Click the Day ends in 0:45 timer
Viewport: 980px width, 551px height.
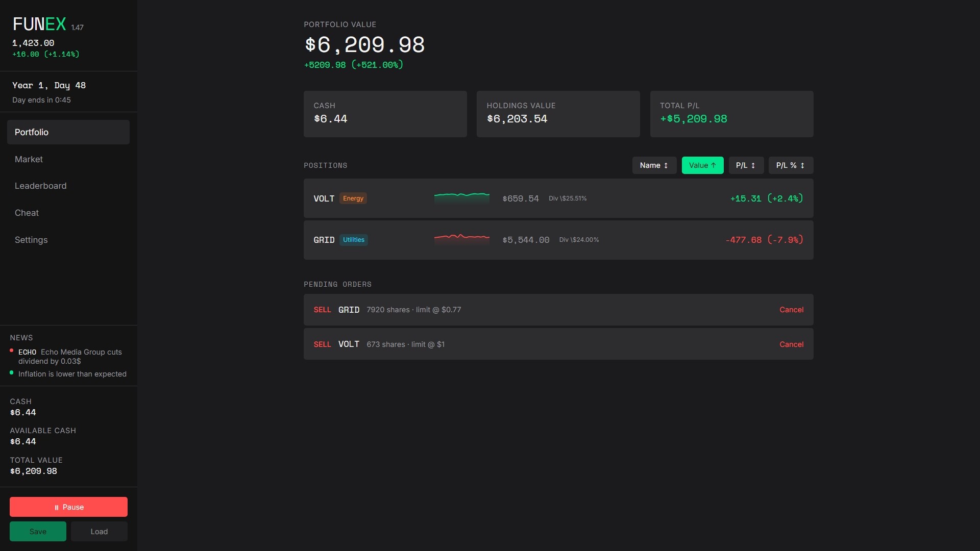click(x=41, y=100)
